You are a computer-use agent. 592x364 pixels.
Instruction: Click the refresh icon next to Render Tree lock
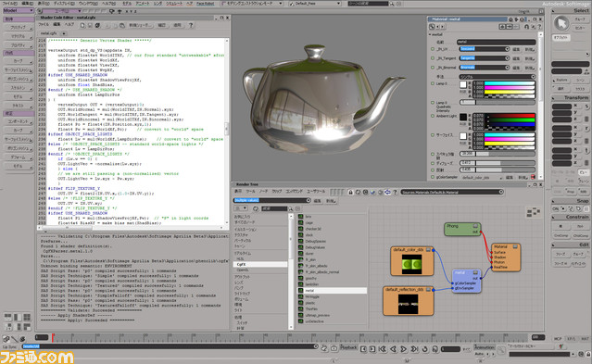[358, 193]
